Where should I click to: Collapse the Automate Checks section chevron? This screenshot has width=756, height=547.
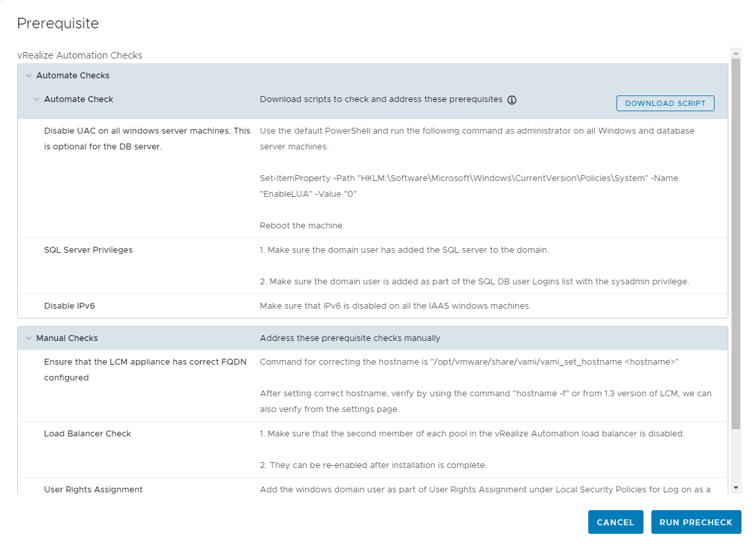28,76
